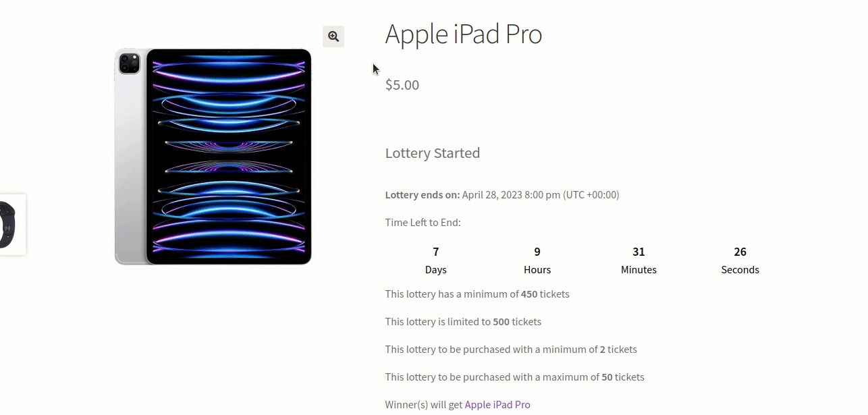Click the 9 Hours countdown value

click(537, 252)
